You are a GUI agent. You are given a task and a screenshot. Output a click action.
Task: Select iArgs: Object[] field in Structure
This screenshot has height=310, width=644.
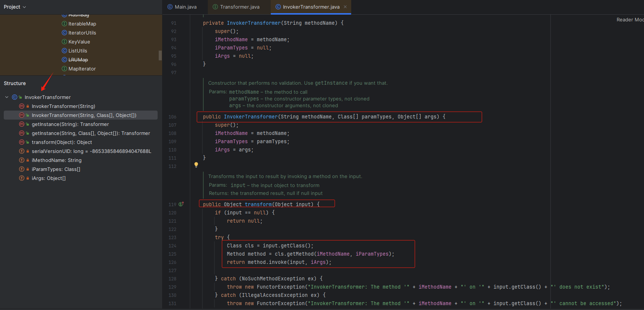[x=49, y=178]
